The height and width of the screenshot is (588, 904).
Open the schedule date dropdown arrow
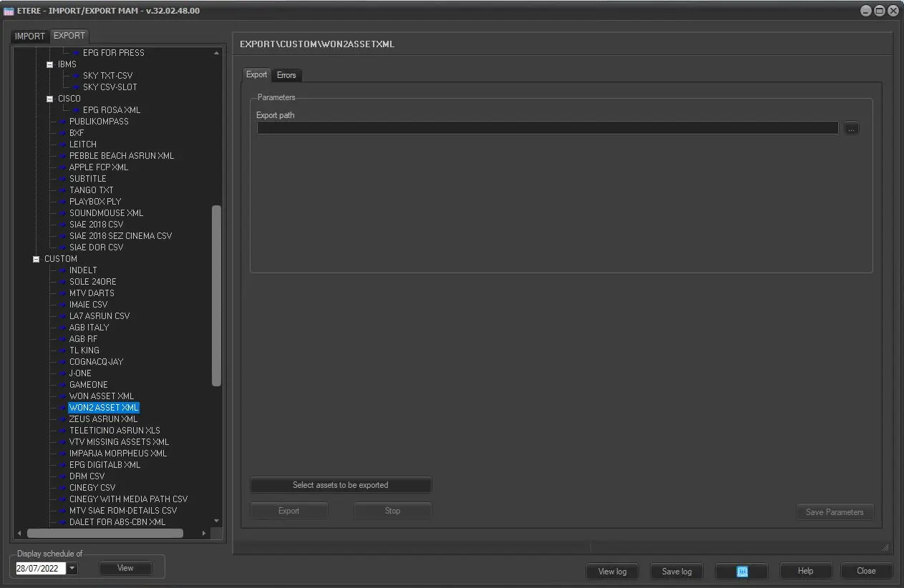[x=72, y=568]
